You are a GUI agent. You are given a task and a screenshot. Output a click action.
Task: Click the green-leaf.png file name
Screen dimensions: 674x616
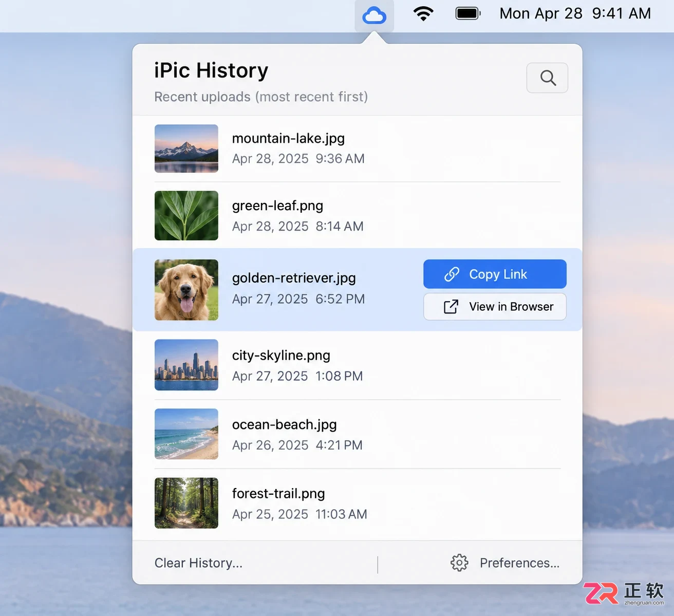[277, 206]
